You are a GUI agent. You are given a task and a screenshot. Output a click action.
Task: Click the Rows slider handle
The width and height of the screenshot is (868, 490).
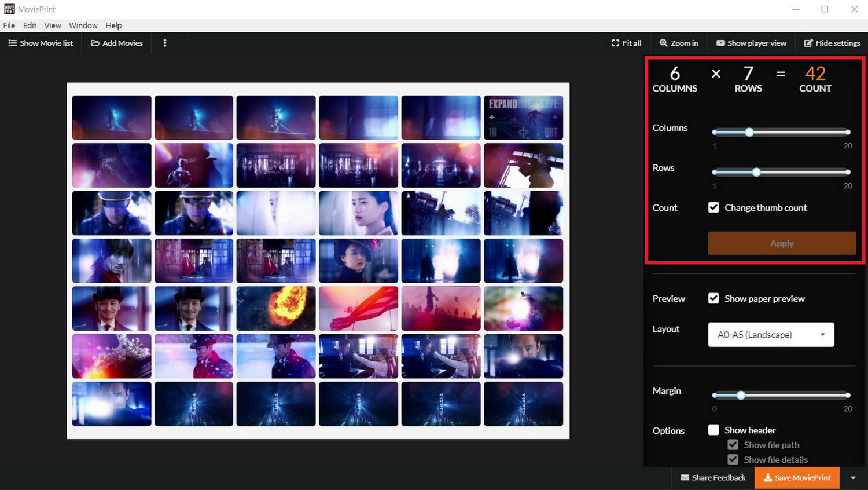point(756,172)
